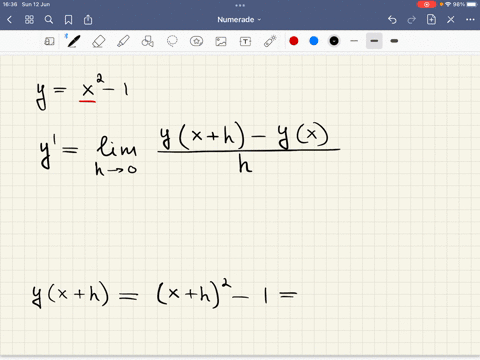Open the more options menu
The width and height of the screenshot is (480, 360).
coord(470,20)
